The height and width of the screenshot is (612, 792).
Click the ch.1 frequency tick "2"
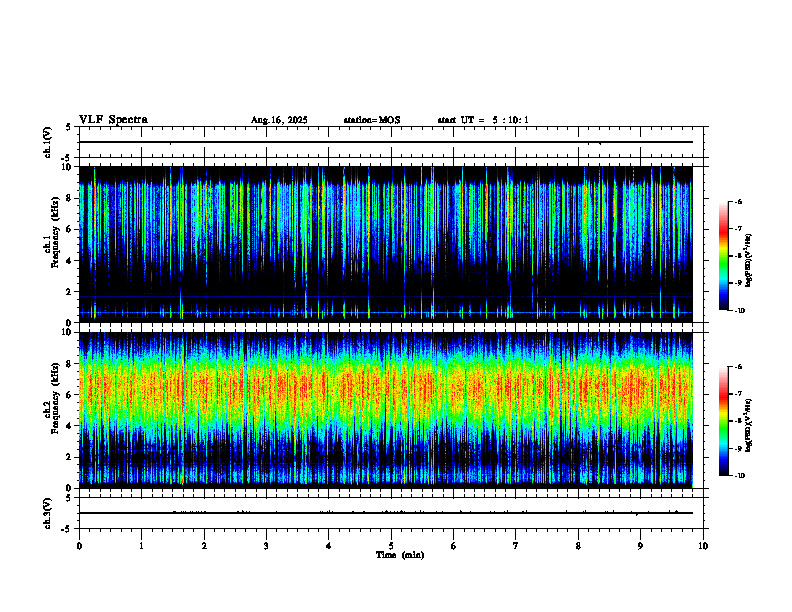pyautogui.click(x=70, y=292)
